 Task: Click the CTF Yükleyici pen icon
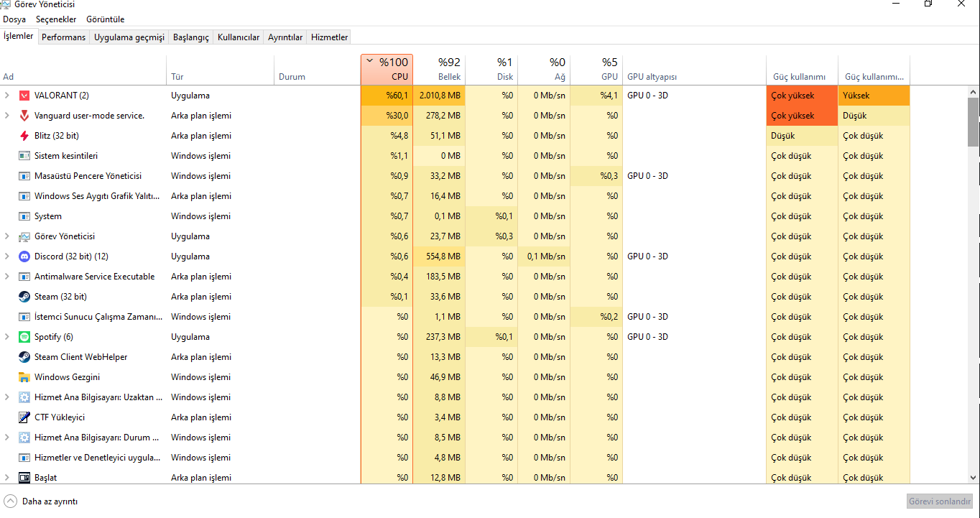24,417
